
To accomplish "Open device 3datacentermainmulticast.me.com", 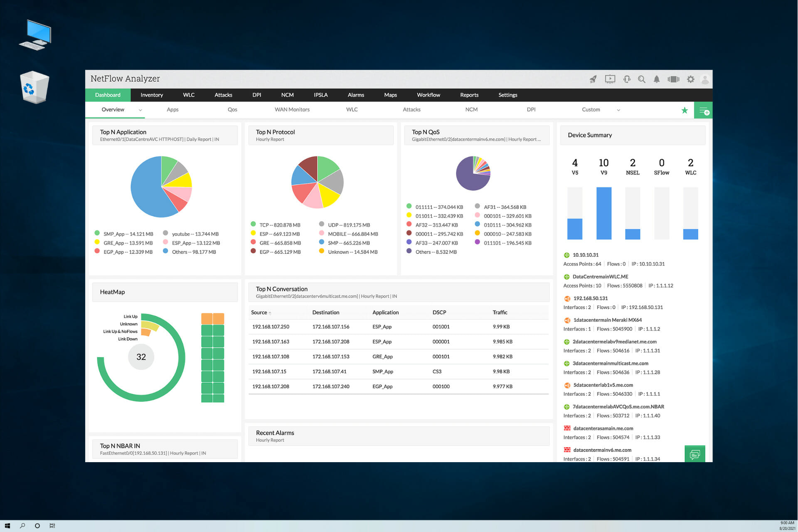I will 610,363.
